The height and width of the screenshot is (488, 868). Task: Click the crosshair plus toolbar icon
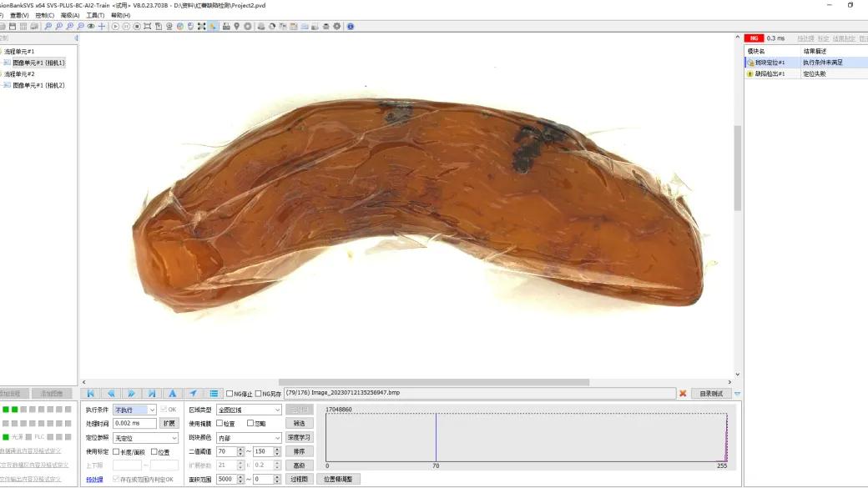click(102, 26)
